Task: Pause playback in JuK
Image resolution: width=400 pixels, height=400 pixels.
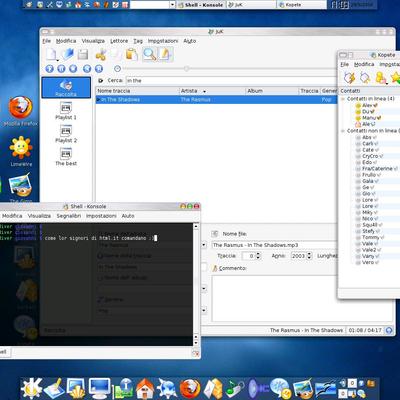Action: [x=61, y=69]
